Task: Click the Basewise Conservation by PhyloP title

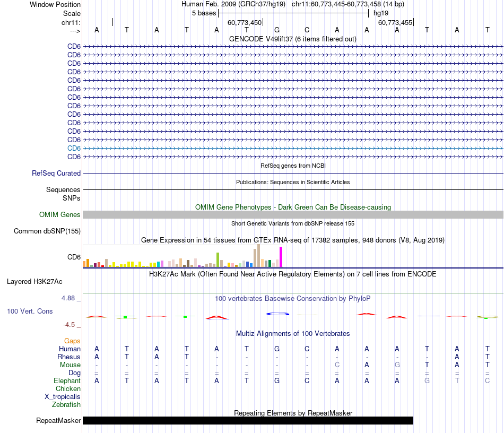Action: point(293,299)
